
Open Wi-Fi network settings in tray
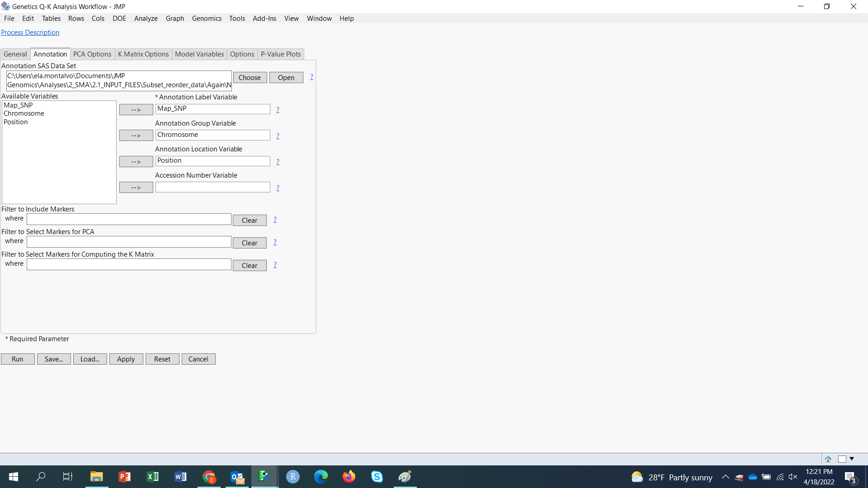point(780,477)
